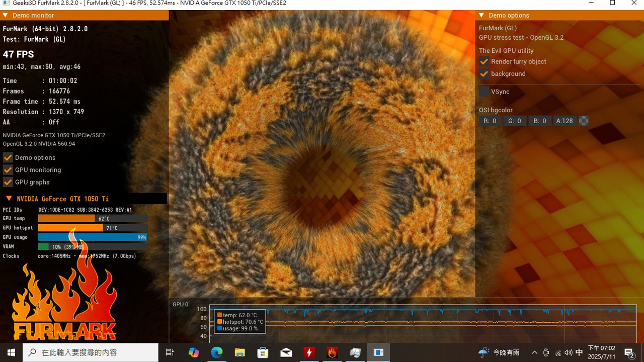Open the Mail app from the taskbar
This screenshot has height=362, width=644.
[286, 352]
